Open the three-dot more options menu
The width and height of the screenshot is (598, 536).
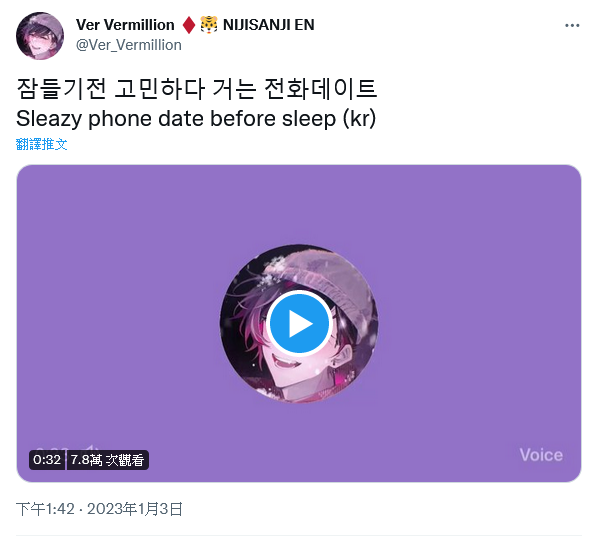[x=572, y=26]
